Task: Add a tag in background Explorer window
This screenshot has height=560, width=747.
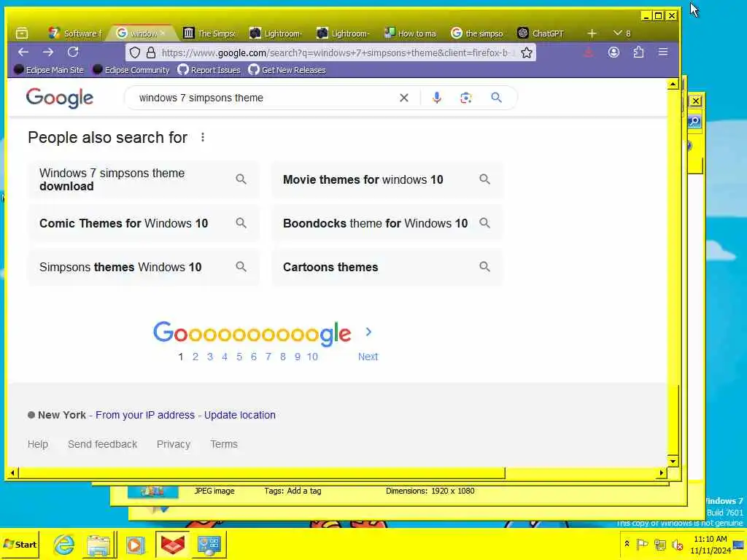Action: (x=304, y=491)
